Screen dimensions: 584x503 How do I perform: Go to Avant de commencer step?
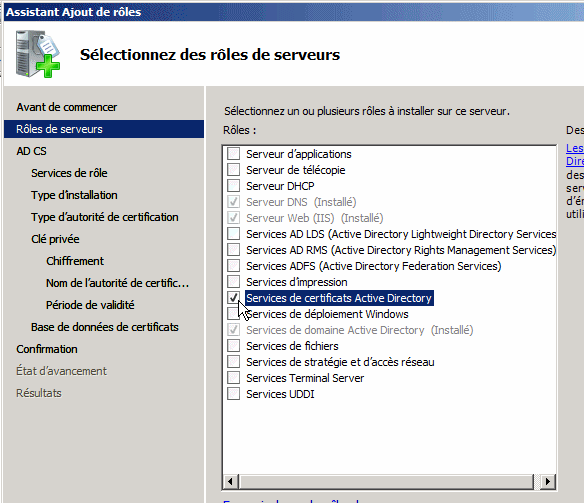pyautogui.click(x=67, y=107)
